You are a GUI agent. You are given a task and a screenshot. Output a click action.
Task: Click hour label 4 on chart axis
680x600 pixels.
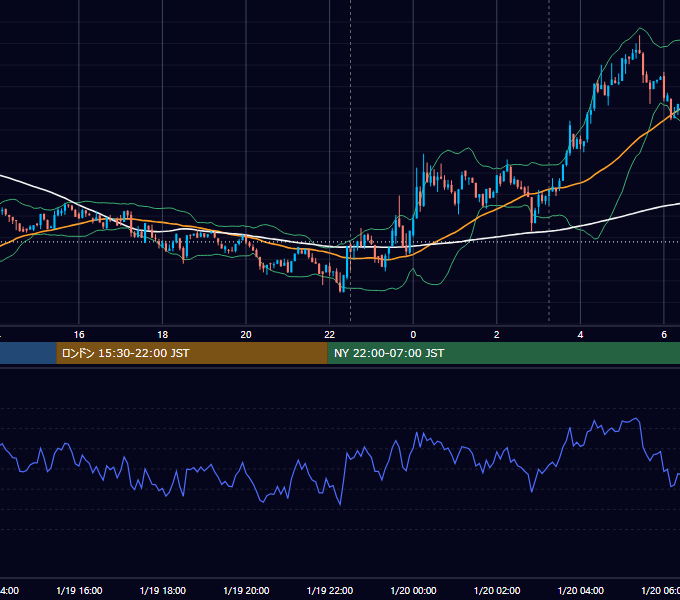click(x=580, y=335)
